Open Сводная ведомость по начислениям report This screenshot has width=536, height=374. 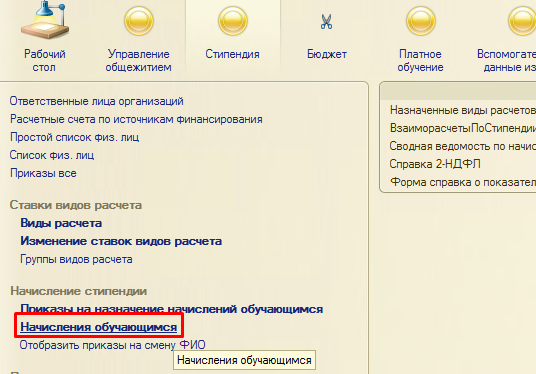(463, 146)
